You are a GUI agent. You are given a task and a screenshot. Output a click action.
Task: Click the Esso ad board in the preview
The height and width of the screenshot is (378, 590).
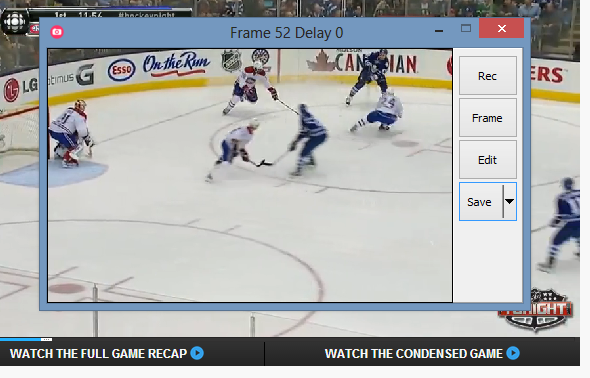[x=121, y=70]
